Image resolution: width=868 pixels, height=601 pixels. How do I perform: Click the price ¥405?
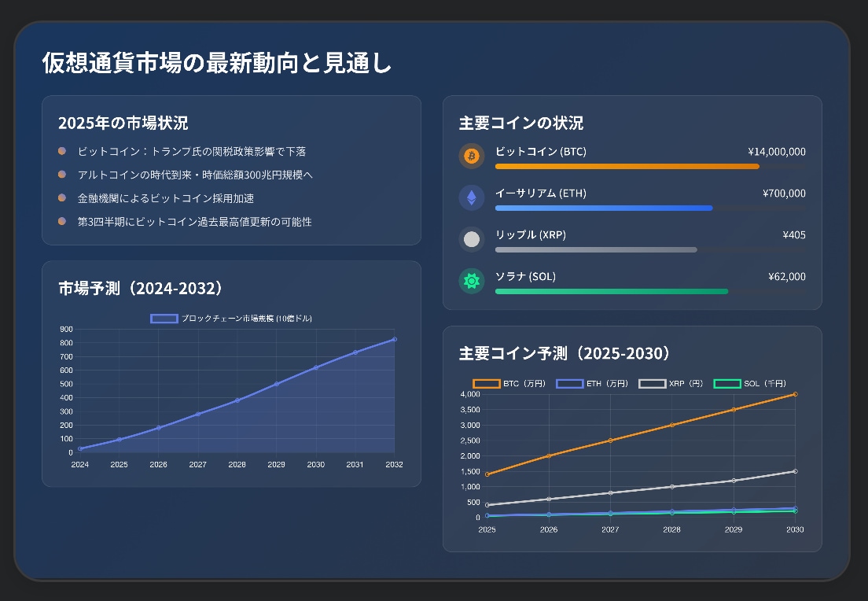pos(794,235)
